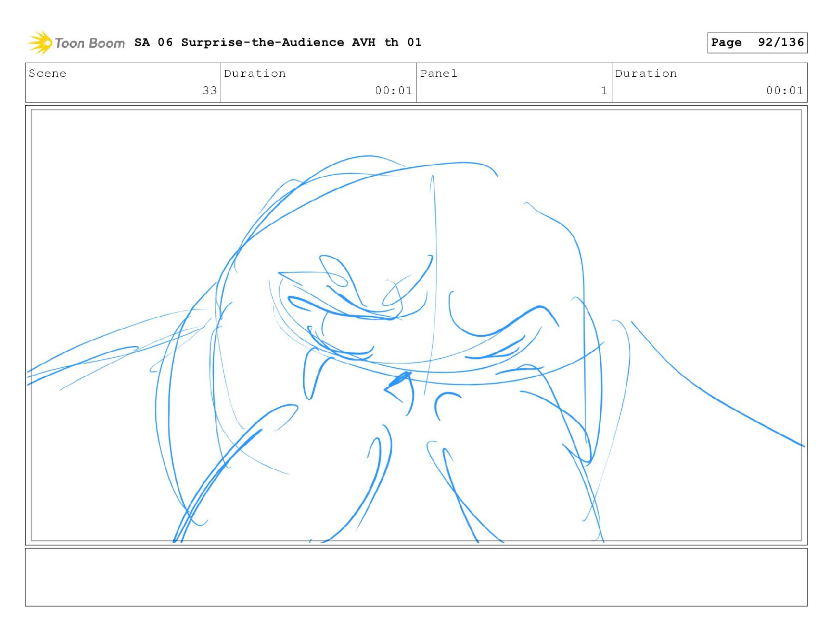The width and height of the screenshot is (834, 644).
Task: Click the panel number '1'
Action: click(604, 90)
